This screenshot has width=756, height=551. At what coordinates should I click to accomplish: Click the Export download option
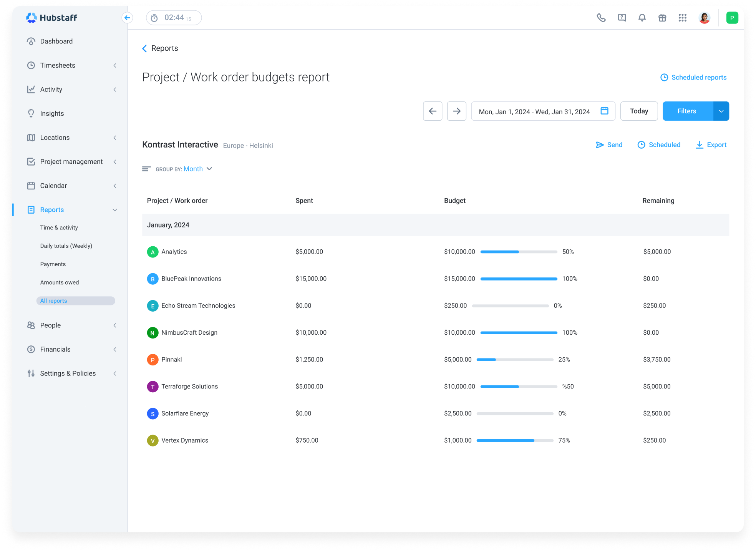click(x=711, y=145)
